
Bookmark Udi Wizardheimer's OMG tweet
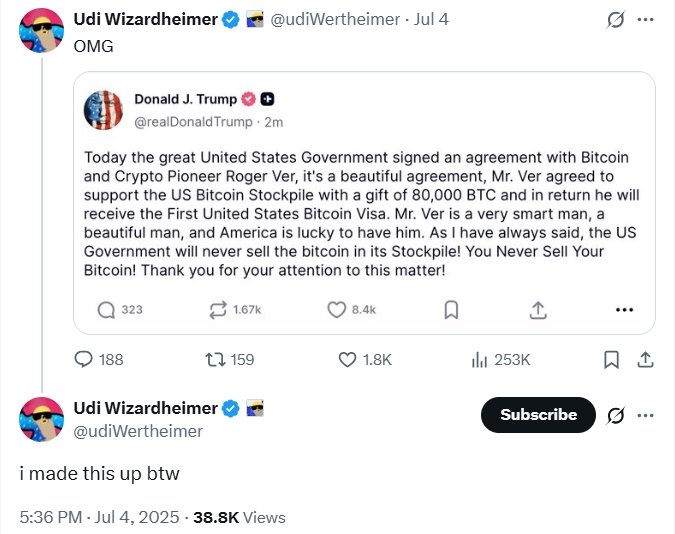(612, 359)
